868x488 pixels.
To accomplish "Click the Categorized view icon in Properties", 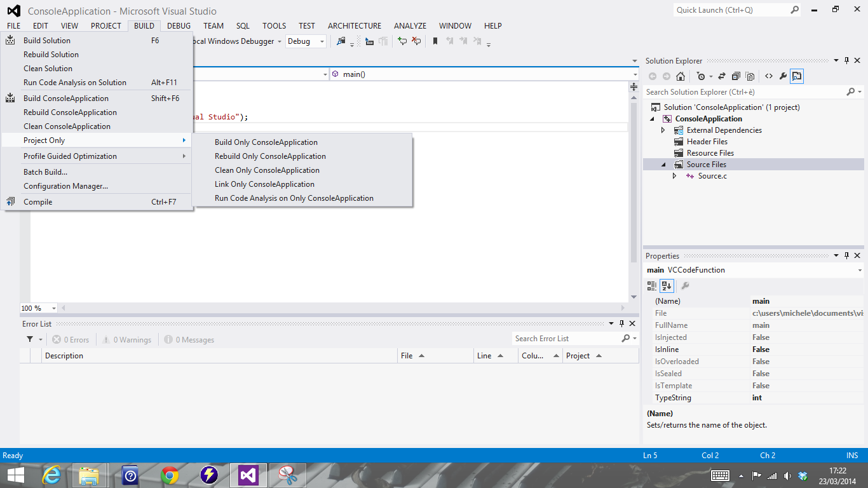I will (x=652, y=286).
